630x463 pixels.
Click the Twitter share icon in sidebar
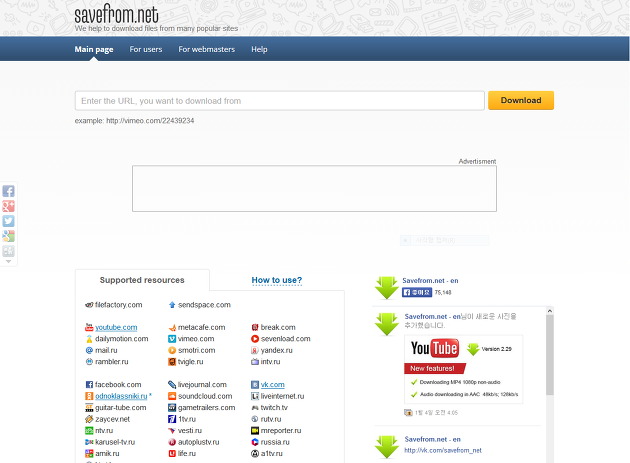(x=8, y=221)
